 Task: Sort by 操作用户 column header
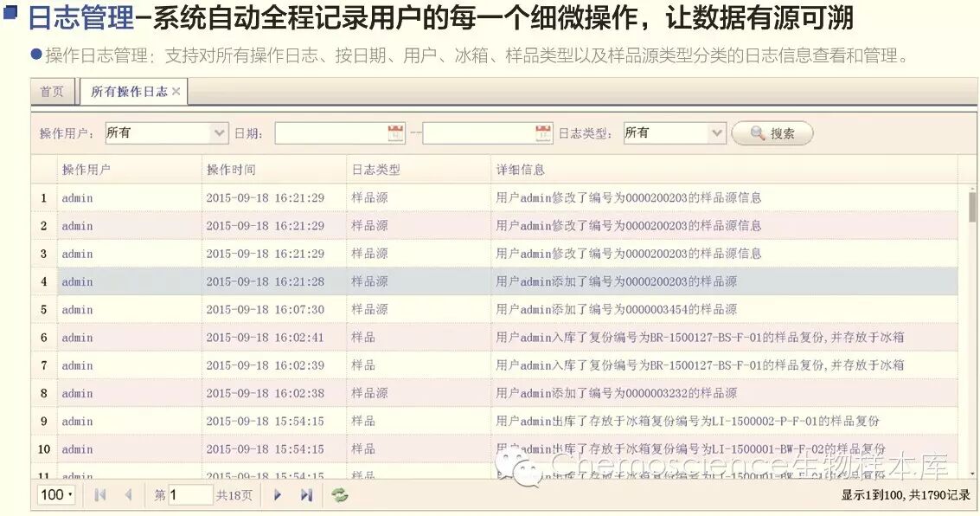(x=130, y=170)
